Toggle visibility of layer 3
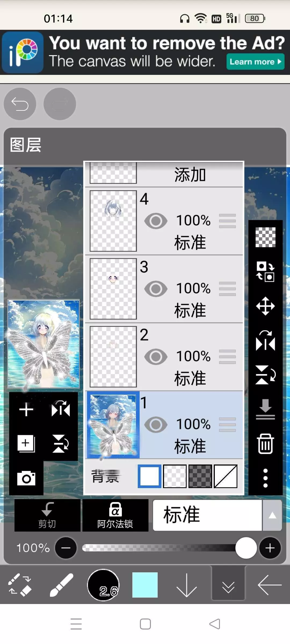This screenshot has height=644, width=290. [156, 289]
